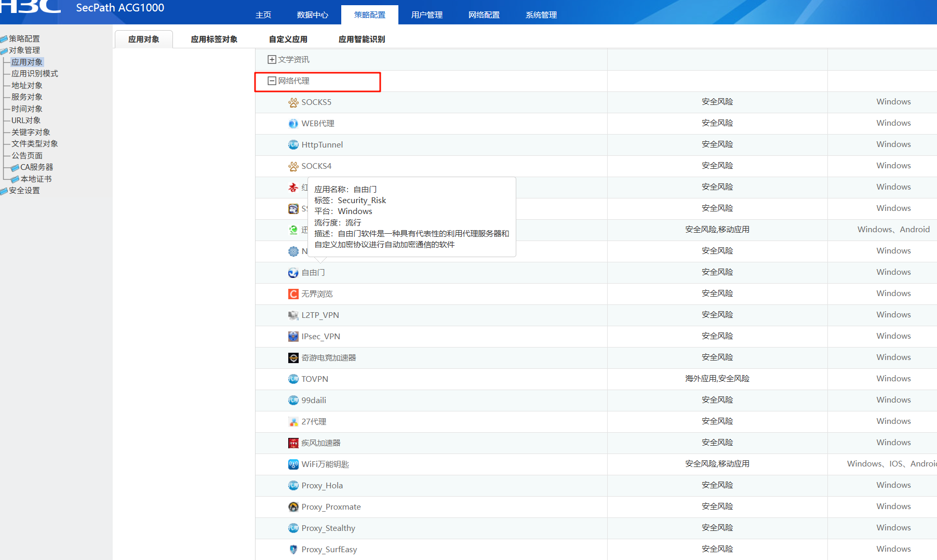Click the Proxy_Stealthy application icon
The width and height of the screenshot is (937, 560).
[x=293, y=528]
